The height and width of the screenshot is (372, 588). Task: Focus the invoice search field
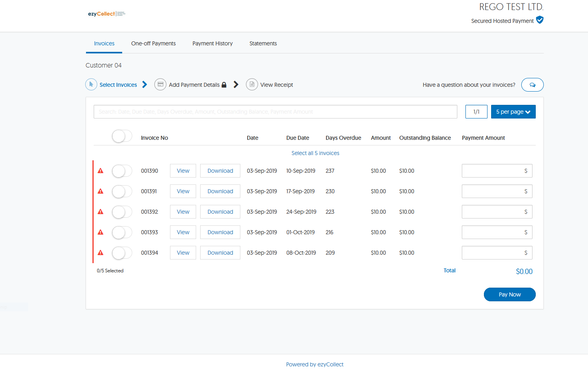(x=275, y=112)
